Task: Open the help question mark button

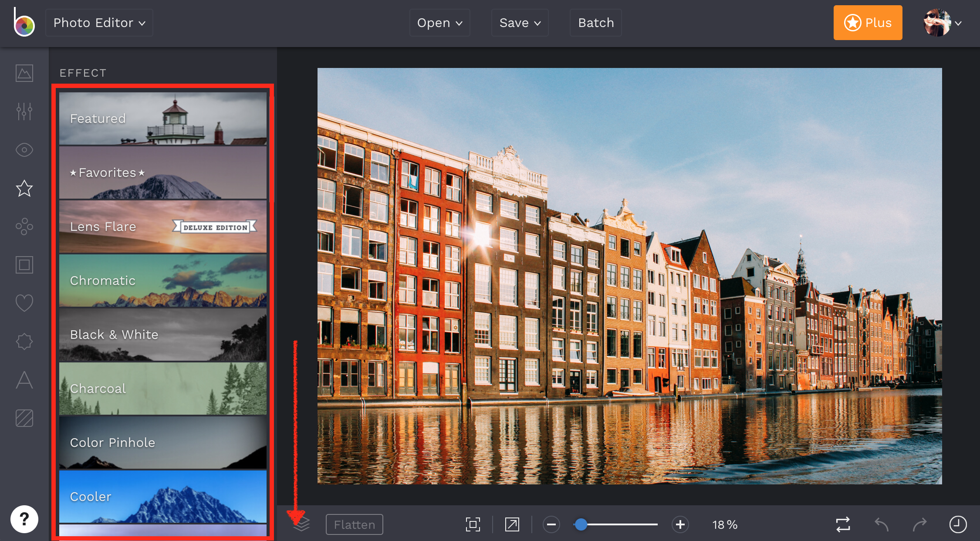Action: [24, 519]
